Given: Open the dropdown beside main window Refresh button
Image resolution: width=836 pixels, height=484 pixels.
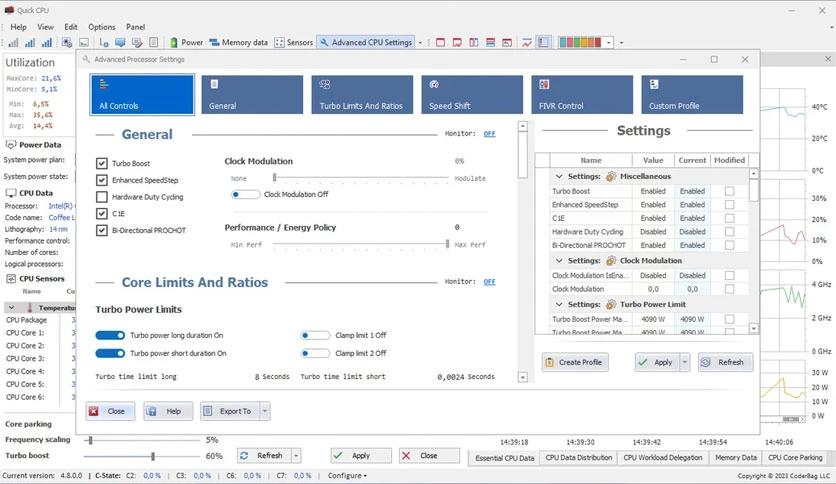Looking at the screenshot, I should 296,456.
